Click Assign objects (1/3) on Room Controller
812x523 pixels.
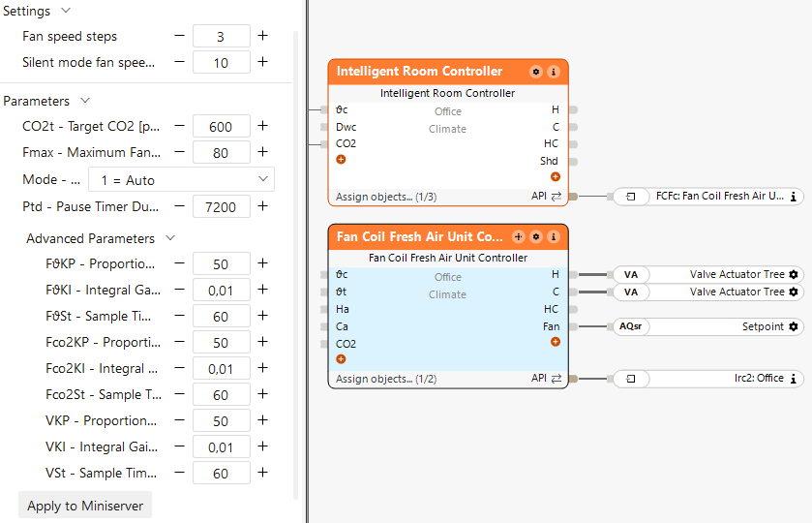point(385,197)
